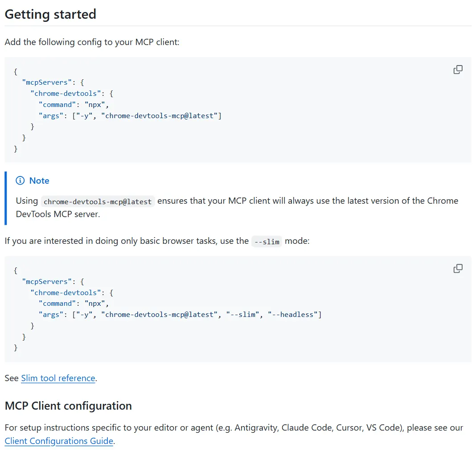
Task: Click the "command": "npx" line in the first block
Action: coord(74,105)
